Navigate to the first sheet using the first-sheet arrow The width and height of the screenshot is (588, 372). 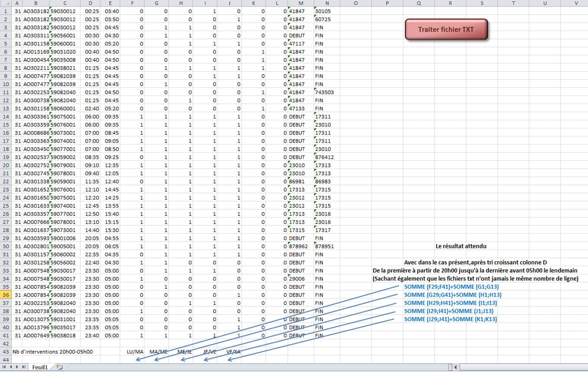pyautogui.click(x=4, y=367)
